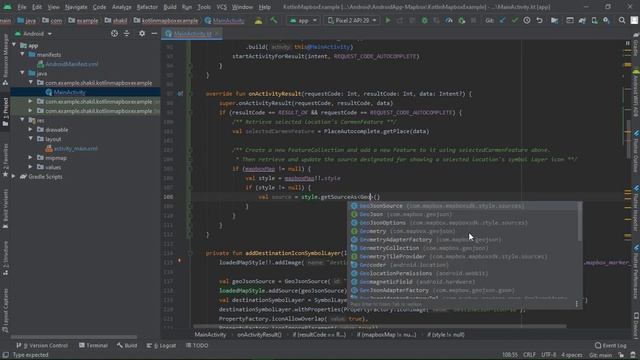Image resolution: width=640 pixels, height=360 pixels.
Task: Click the completion popup vertical scrollbar
Action: coord(580,221)
